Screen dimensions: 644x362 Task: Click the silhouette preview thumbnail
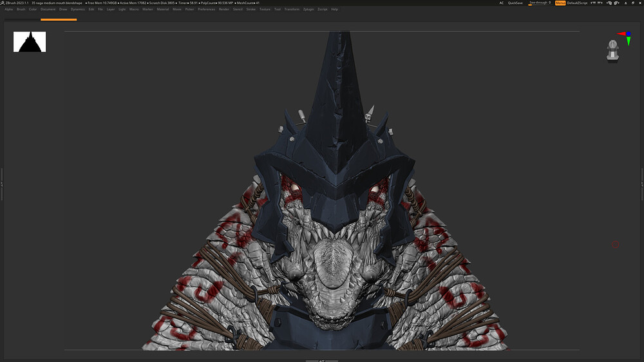point(30,42)
